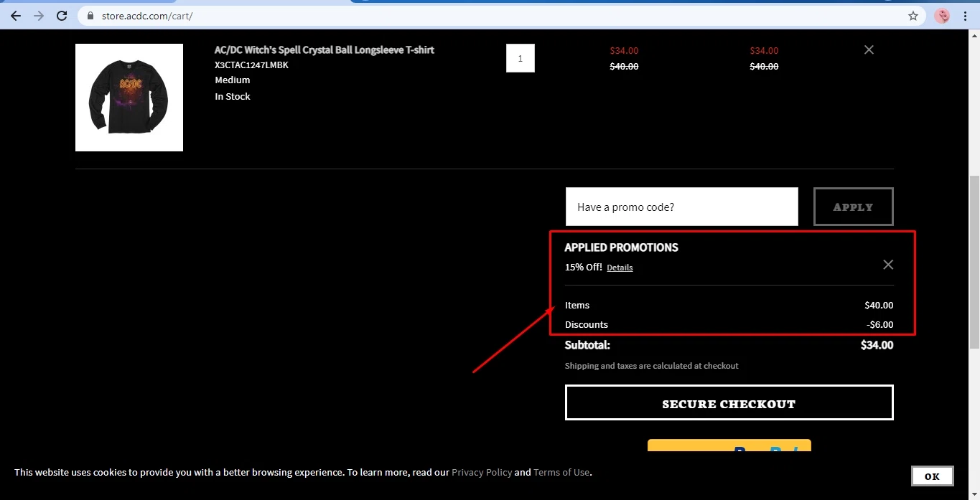Go back to the previous page
The width and height of the screenshot is (980, 500).
click(16, 16)
